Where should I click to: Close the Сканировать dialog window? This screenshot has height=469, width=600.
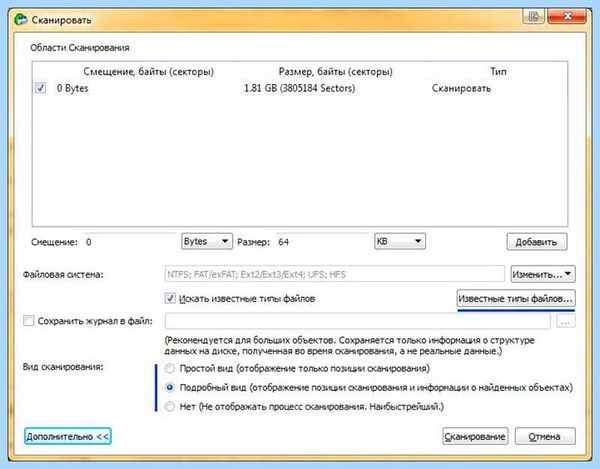567,16
